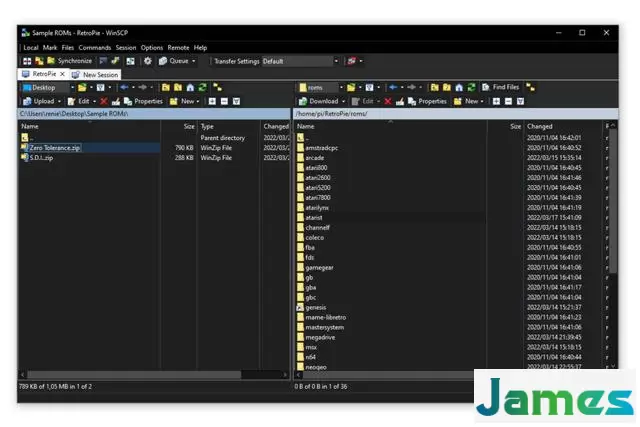Click the local New button
Viewport: 640px width, 427px height.
click(x=182, y=101)
